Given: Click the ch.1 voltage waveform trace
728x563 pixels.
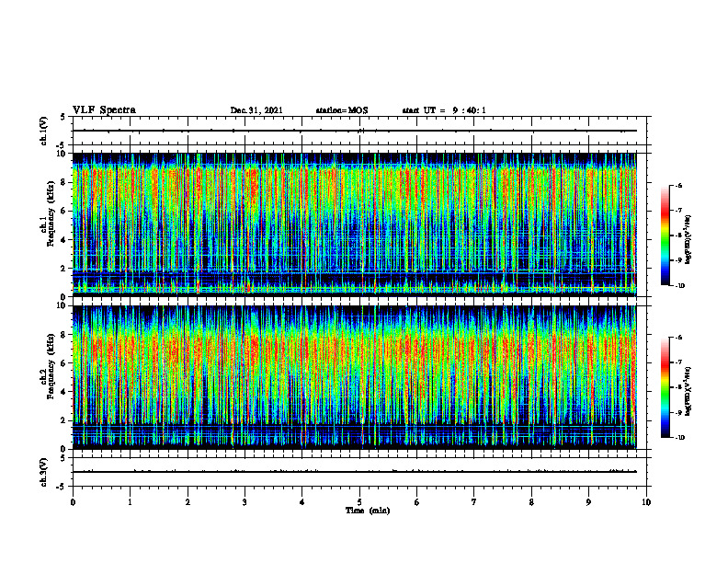Looking at the screenshot, I should pyautogui.click(x=355, y=131).
